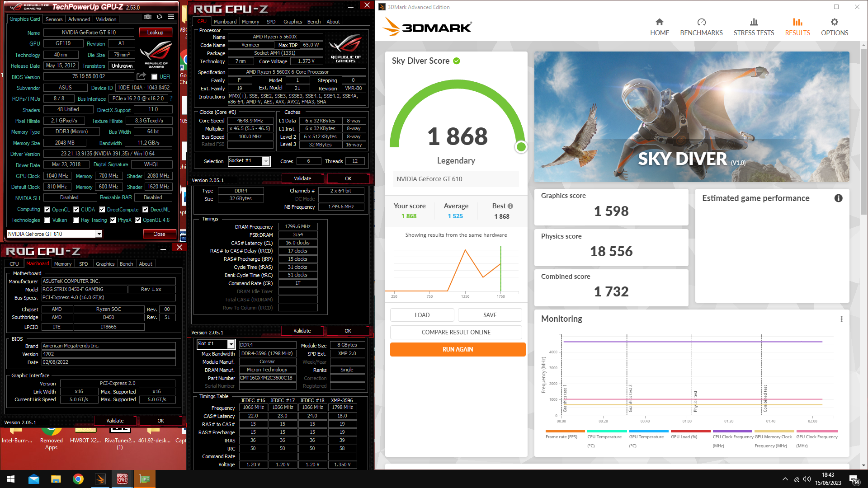868x488 pixels.
Task: Open the Windows Start menu
Action: [x=11, y=479]
